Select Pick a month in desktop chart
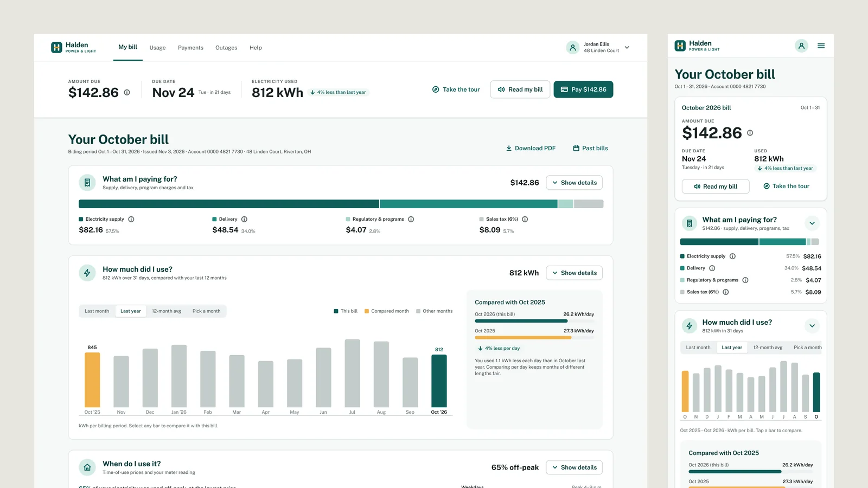This screenshot has width=868, height=488. (x=206, y=311)
